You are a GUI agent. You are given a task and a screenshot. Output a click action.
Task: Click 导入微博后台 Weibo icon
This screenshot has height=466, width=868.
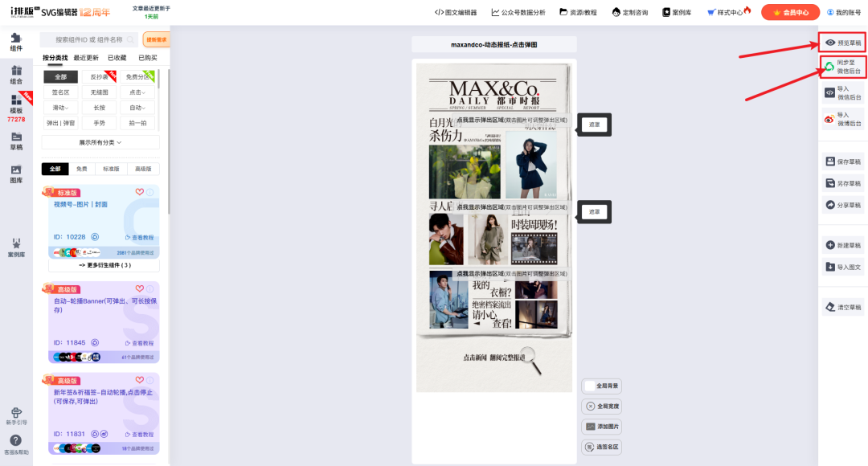[x=829, y=119]
